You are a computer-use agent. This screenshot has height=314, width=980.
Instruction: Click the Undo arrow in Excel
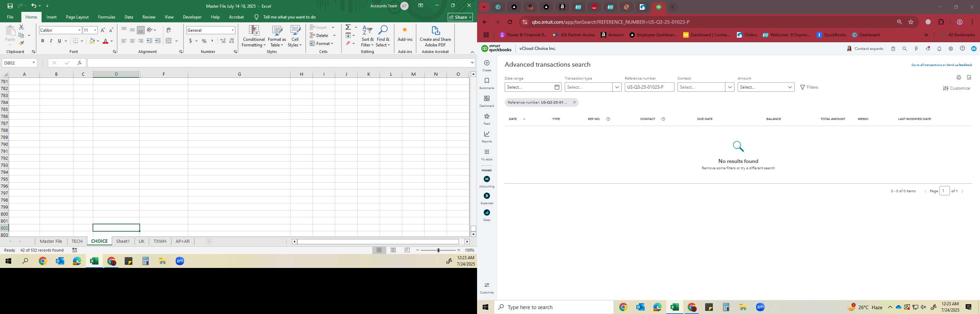[34, 6]
